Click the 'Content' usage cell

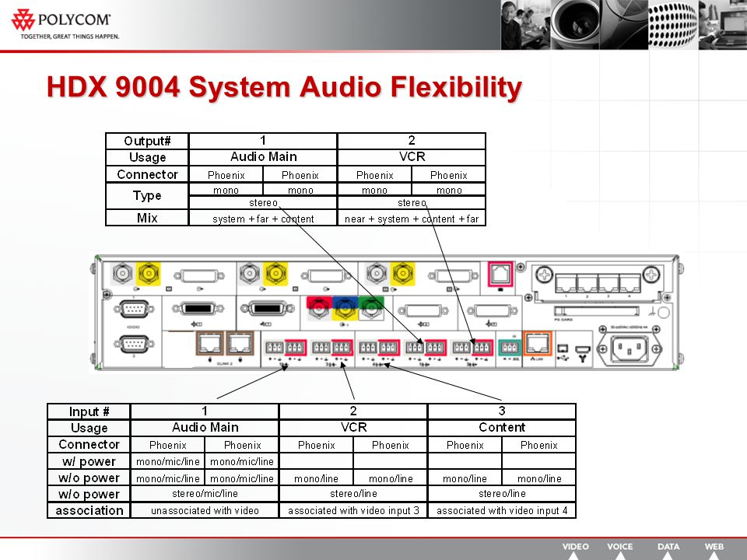502,427
